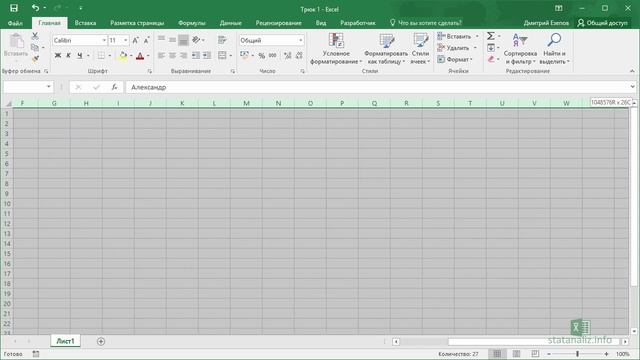
Task: Toggle middle vertical alignment
Action: click(172, 40)
